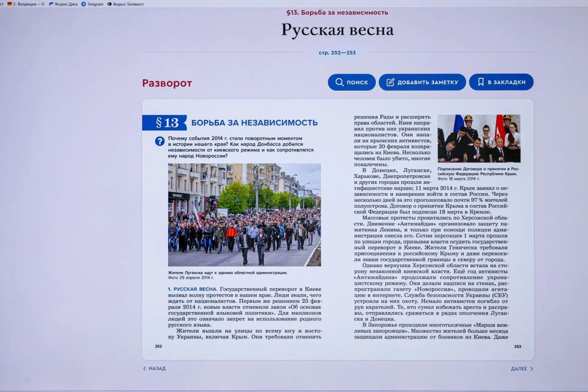Open the Яндекс Телемост bookmark
The height and width of the screenshot is (392, 588).
126,4
